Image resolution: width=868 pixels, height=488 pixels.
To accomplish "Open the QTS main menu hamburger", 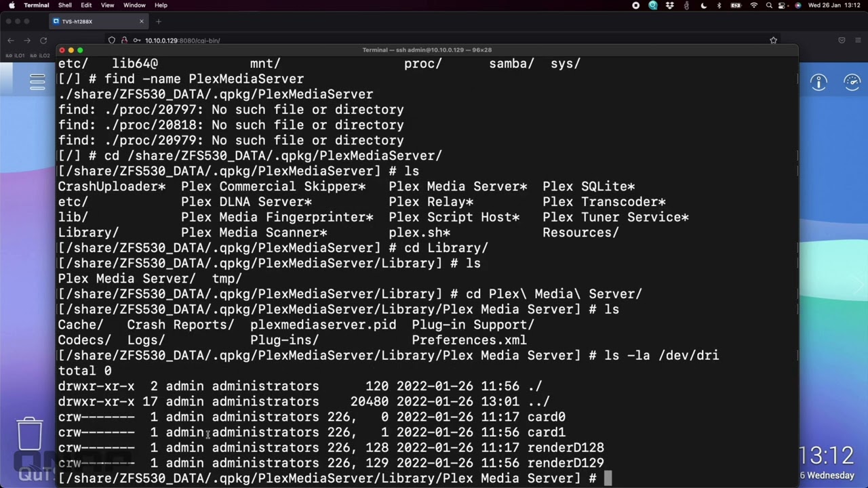I will pos(37,82).
